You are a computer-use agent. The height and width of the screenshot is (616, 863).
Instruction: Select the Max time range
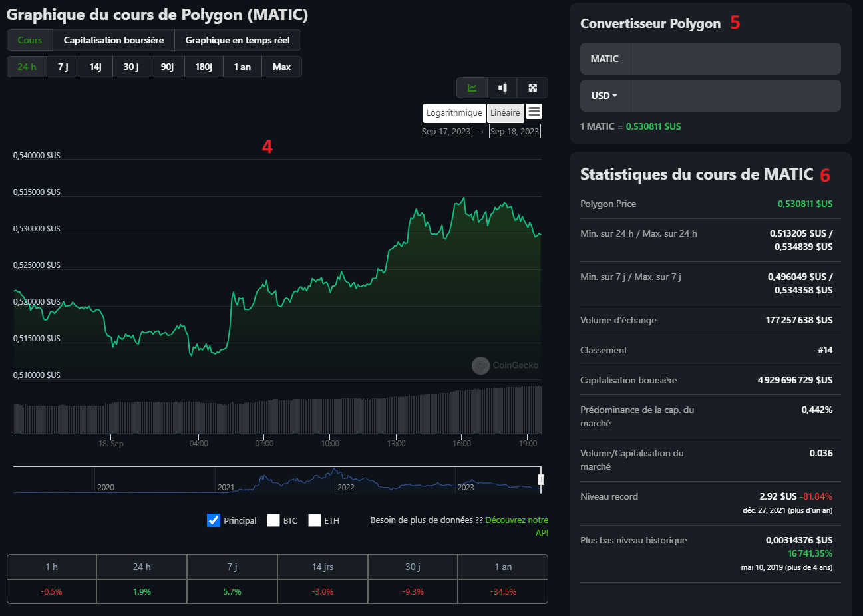(x=281, y=67)
